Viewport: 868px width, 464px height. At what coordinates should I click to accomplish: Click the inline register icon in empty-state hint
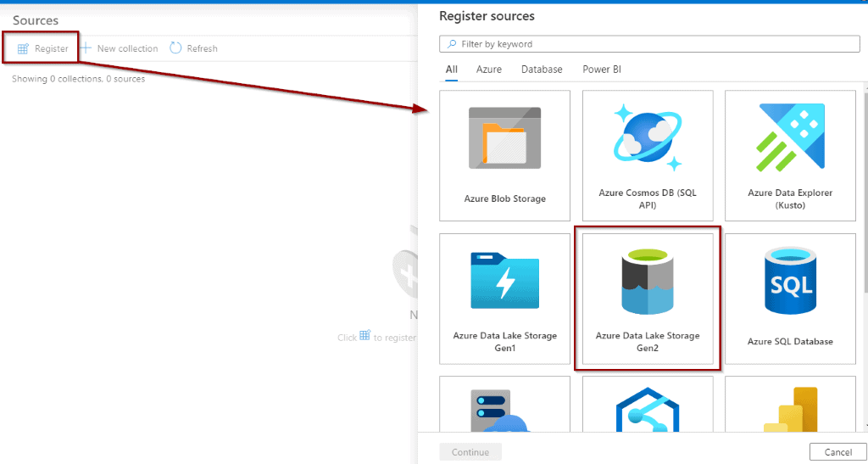pos(364,336)
